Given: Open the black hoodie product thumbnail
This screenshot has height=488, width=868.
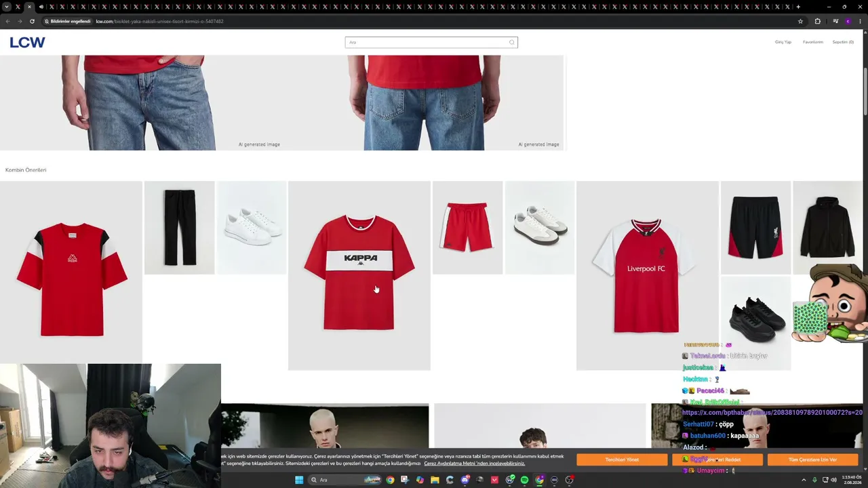Looking at the screenshot, I should pyautogui.click(x=828, y=228).
